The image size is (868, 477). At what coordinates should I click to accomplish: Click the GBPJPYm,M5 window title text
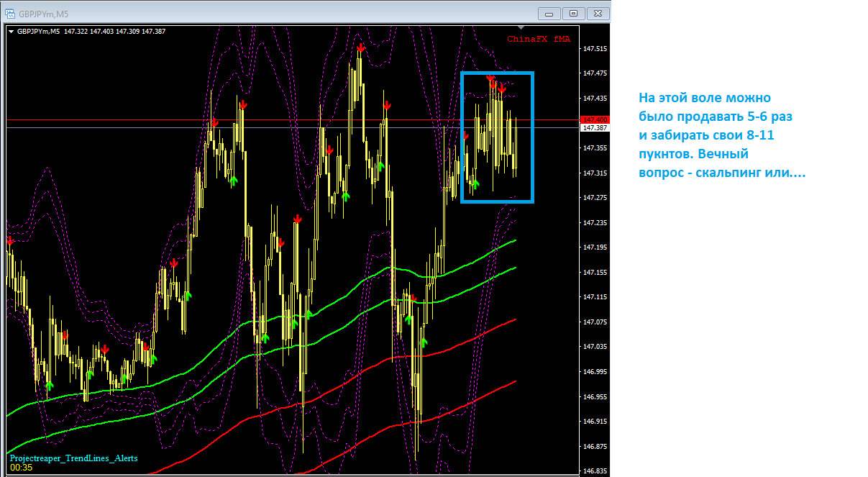43,13
